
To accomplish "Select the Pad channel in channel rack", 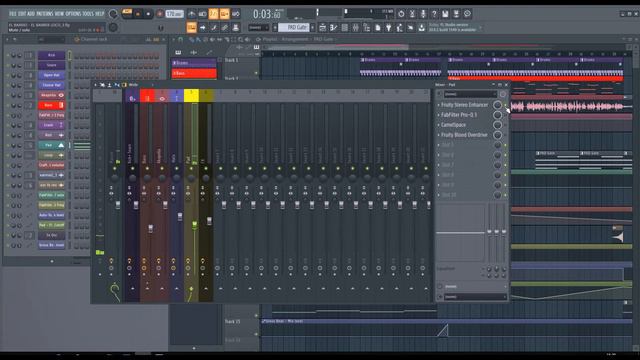I will pos(51,145).
